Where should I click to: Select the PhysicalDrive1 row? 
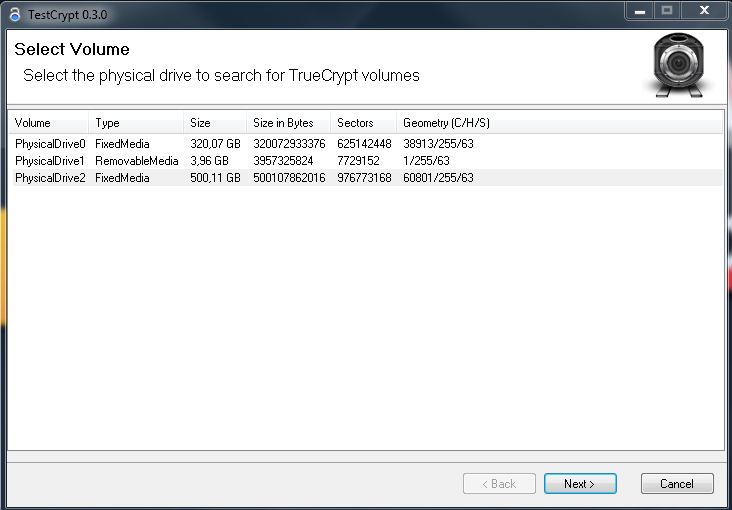point(366,161)
